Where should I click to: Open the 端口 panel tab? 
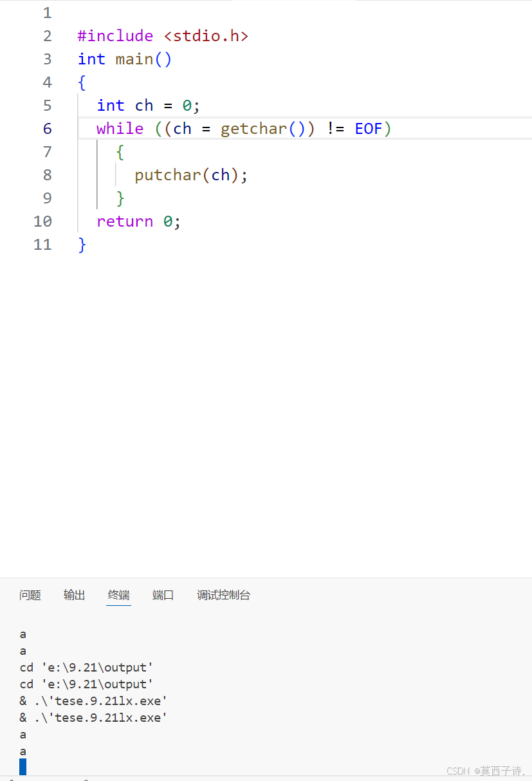pos(162,595)
